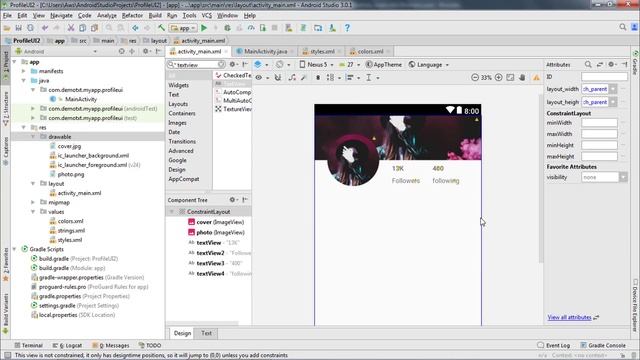This screenshot has width=640, height=360.
Task: Search attributes with magnifier icon
Action: pos(588,64)
